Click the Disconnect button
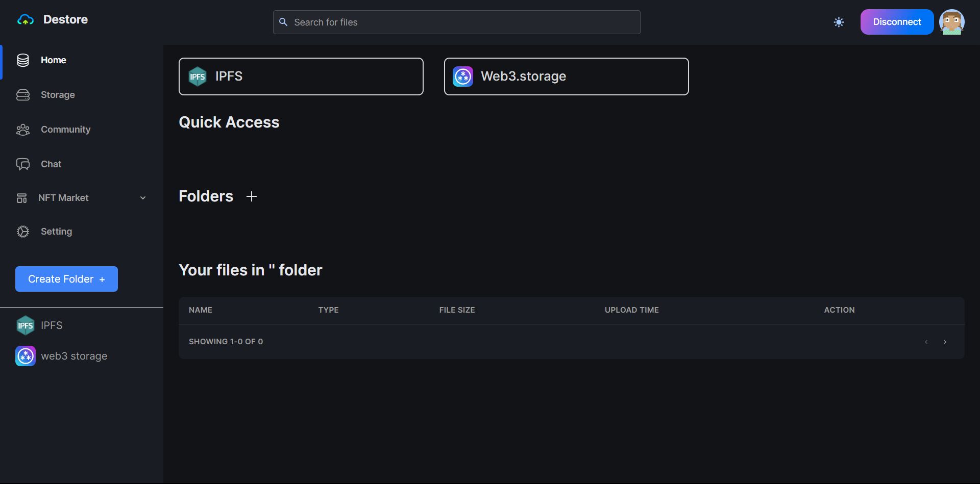Image resolution: width=980 pixels, height=484 pixels. [x=897, y=22]
